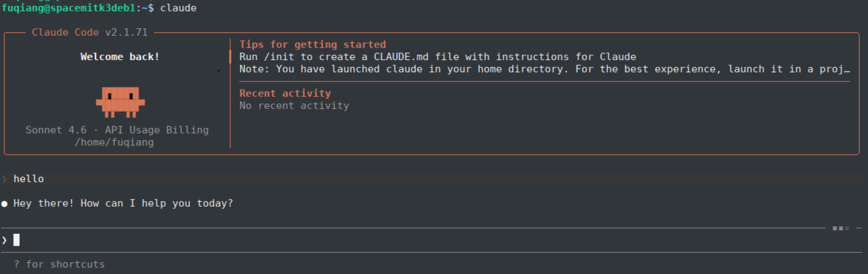
Task: Click the input prompt chevron symbol
Action: [x=4, y=240]
